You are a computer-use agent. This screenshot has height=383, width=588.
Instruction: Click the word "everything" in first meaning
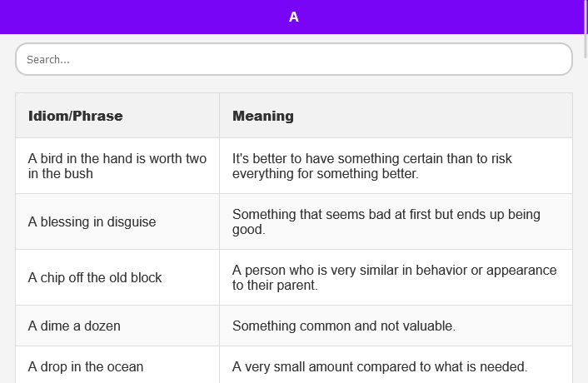tap(264, 174)
